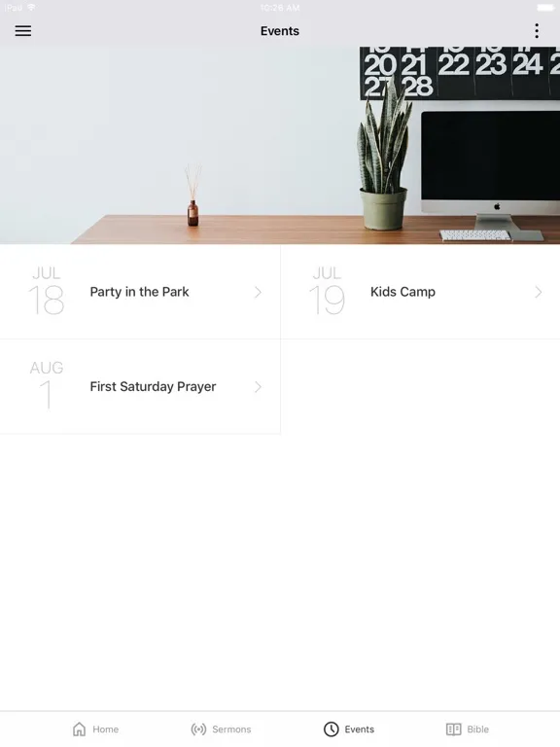This screenshot has width=560, height=747.
Task: Switch to the Bible tab label
Action: point(477,729)
